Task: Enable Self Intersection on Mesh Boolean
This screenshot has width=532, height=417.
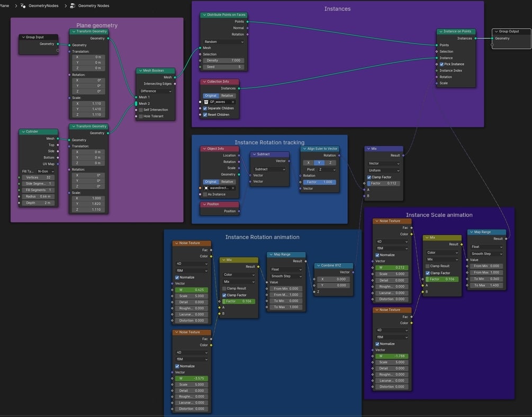Action: point(141,110)
